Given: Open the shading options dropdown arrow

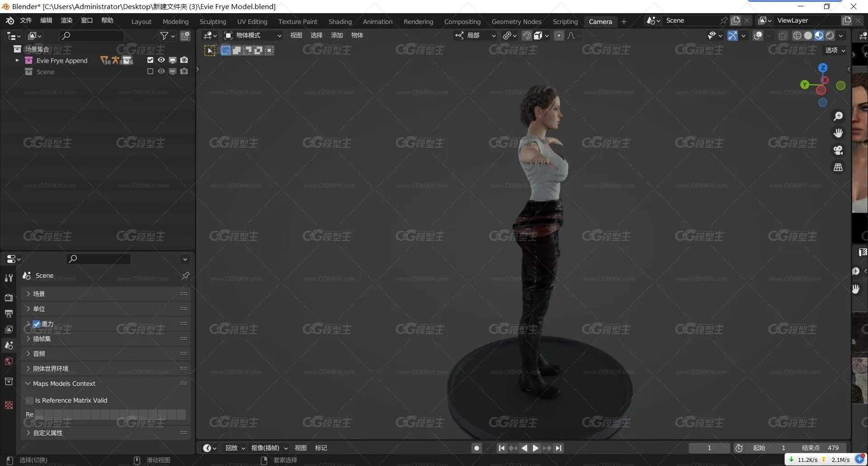Looking at the screenshot, I should pyautogui.click(x=841, y=35).
